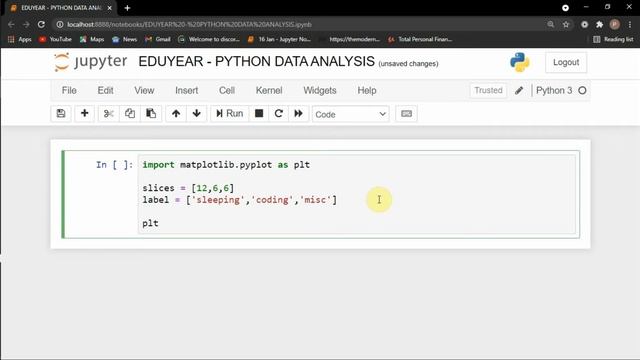Click the Logout button
The image size is (640, 360).
tap(566, 62)
